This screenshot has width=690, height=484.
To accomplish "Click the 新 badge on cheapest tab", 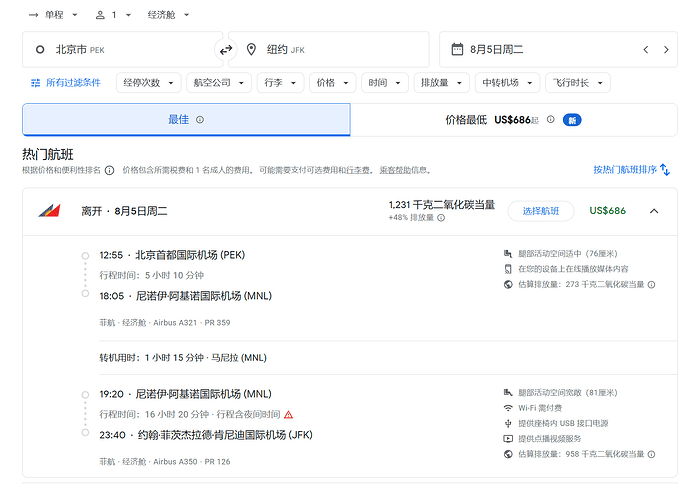I will (x=572, y=120).
